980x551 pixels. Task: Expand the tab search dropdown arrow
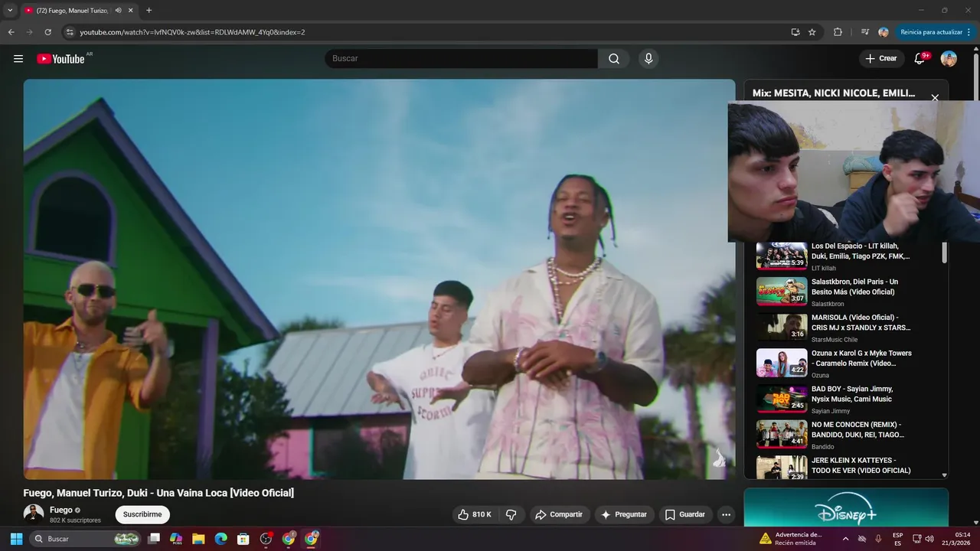10,11
